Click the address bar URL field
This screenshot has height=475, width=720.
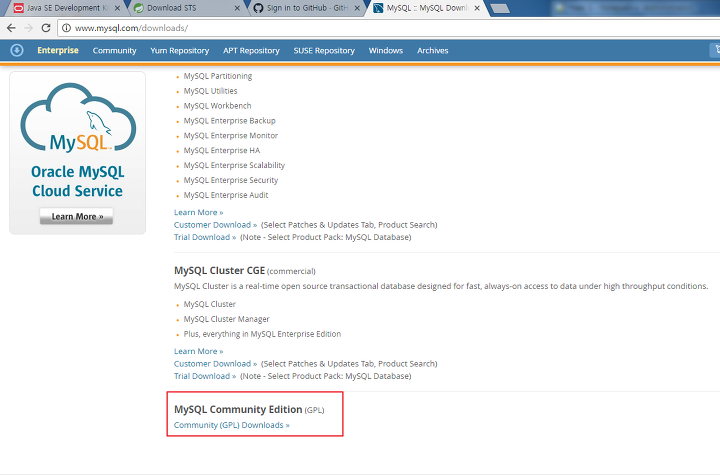pos(390,28)
